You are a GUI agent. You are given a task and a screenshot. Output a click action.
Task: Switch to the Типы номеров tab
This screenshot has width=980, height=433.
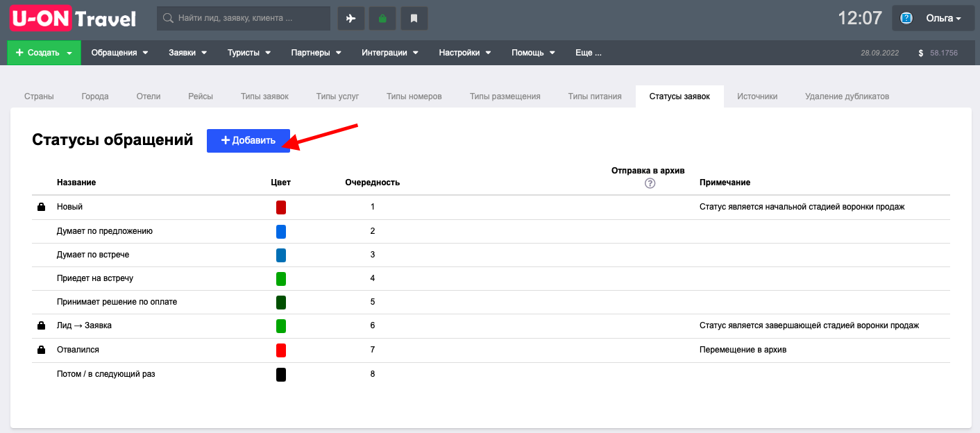(414, 96)
